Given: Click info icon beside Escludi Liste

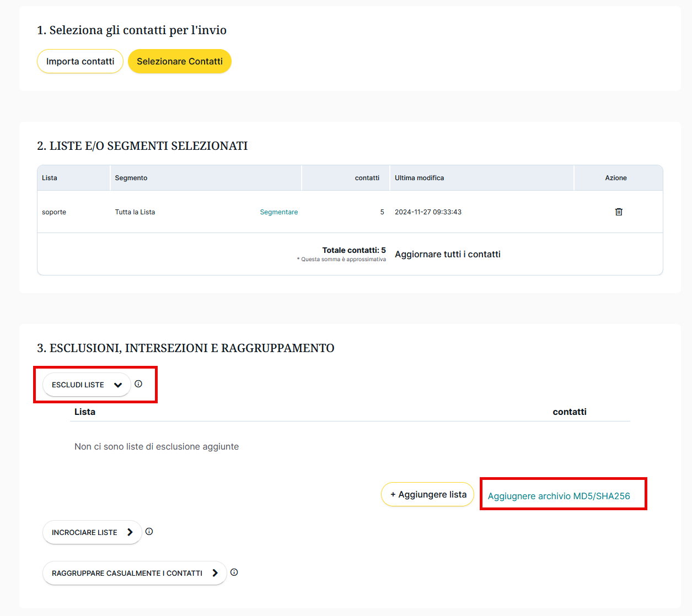Looking at the screenshot, I should point(138,384).
